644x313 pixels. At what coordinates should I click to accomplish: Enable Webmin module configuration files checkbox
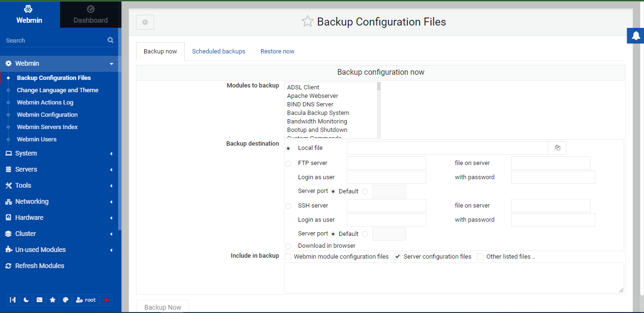288,257
